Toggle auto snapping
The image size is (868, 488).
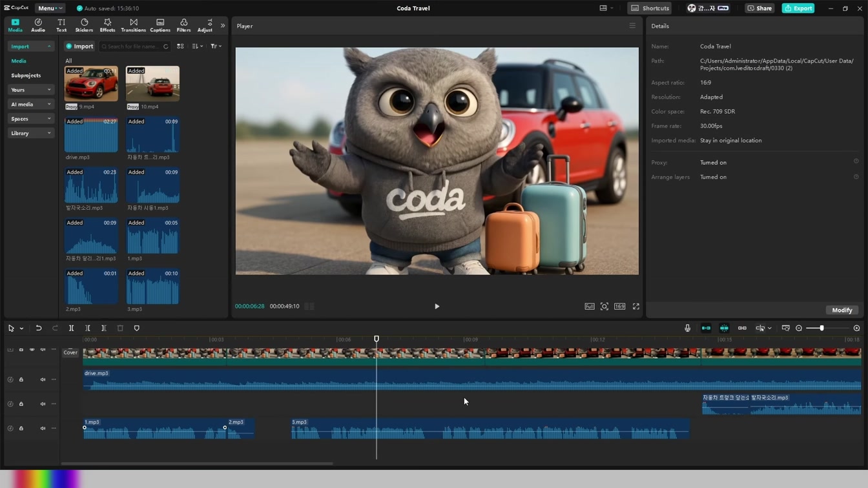coord(724,329)
